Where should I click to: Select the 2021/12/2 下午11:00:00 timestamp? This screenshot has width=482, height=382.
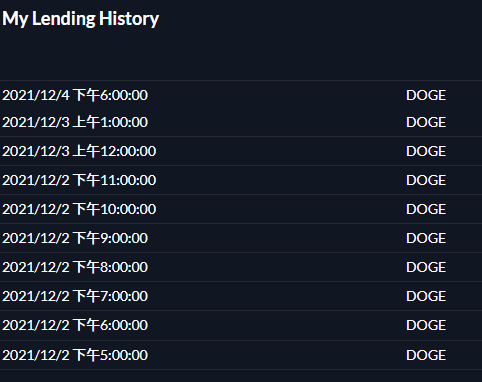click(x=79, y=180)
